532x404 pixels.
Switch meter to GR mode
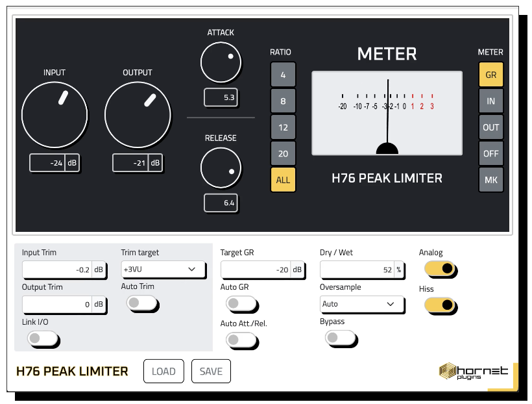(491, 75)
